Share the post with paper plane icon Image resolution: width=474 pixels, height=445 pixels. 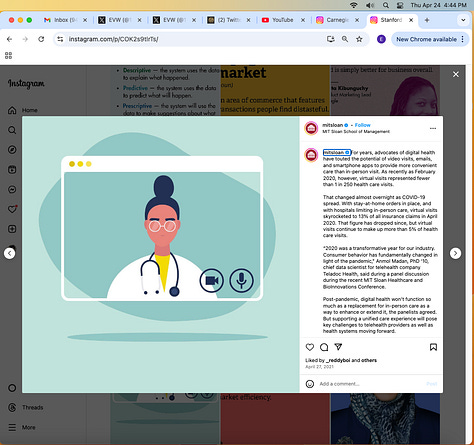click(338, 347)
